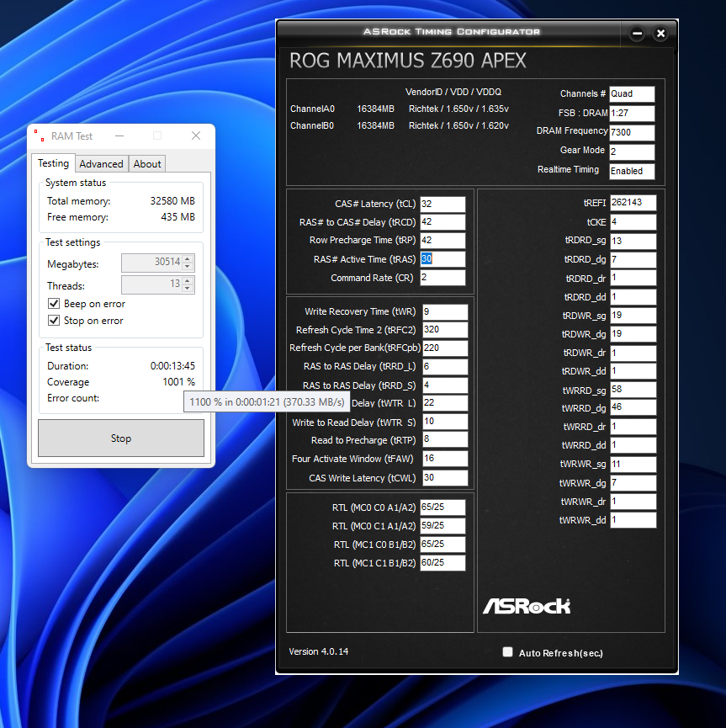
Task: Increase Megabytes with the up stepper arrow
Action: point(188,259)
